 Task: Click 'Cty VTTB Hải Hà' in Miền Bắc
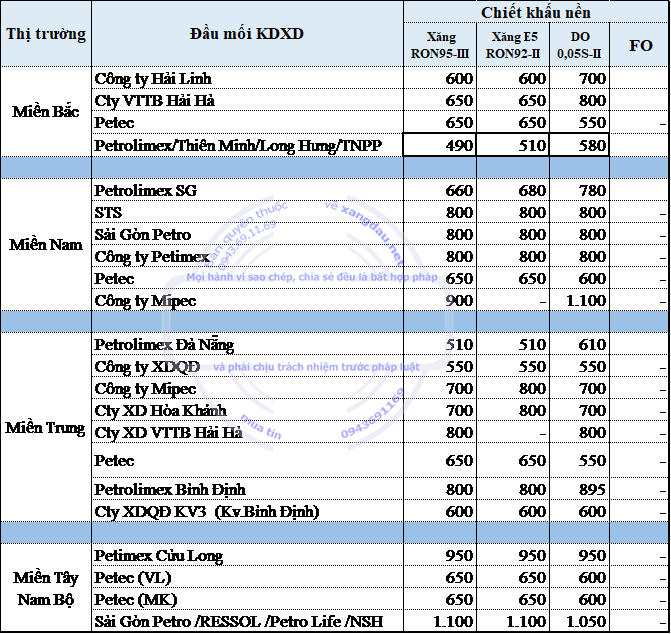247,101
